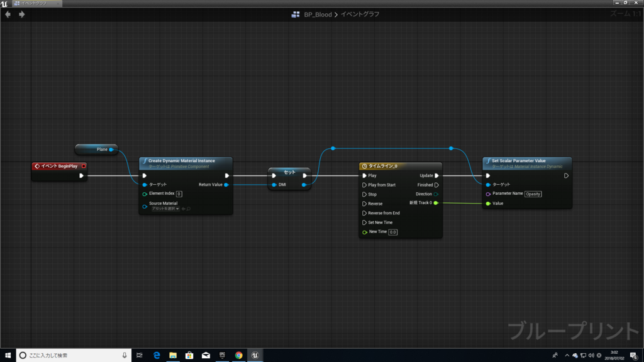Select the Set Scalar Parameter Value node header
This screenshot has height=362, width=644.
(x=527, y=163)
